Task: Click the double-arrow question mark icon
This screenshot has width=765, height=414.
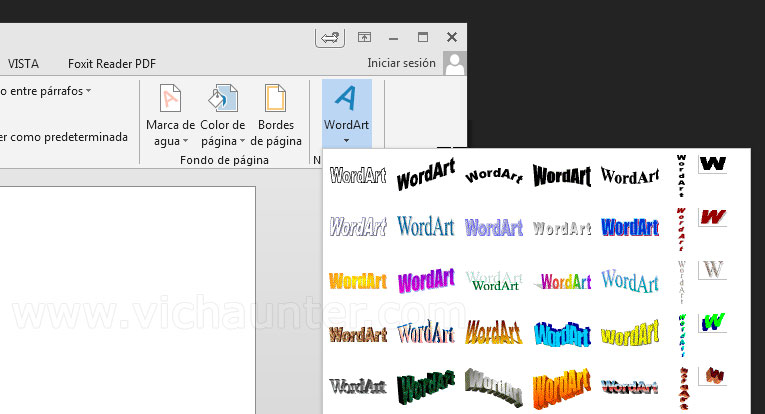Action: [x=330, y=38]
